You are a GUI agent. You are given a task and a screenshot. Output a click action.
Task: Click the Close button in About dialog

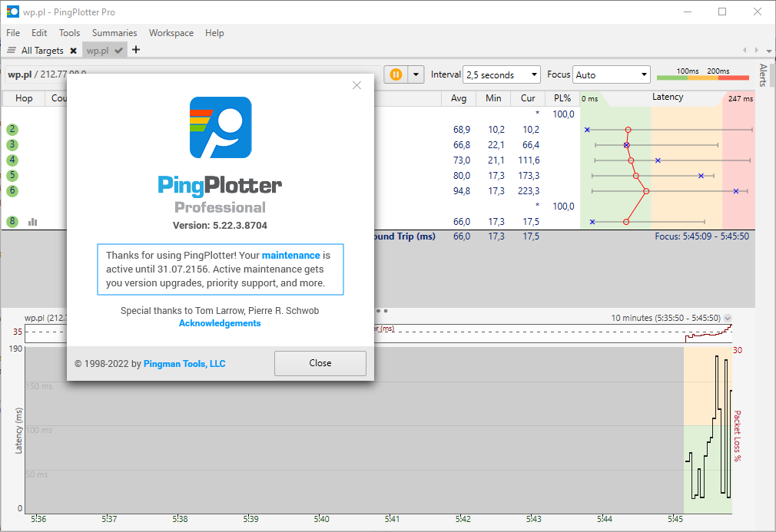[320, 363]
